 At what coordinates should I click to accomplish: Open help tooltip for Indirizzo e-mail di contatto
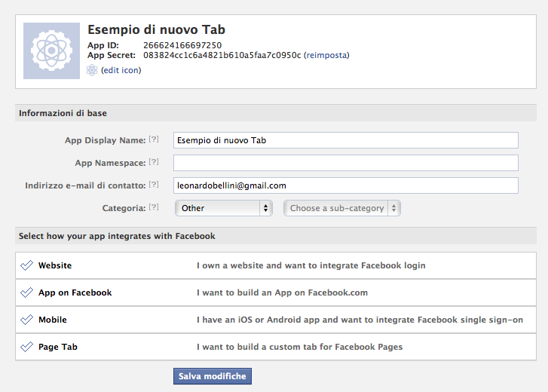[154, 185]
